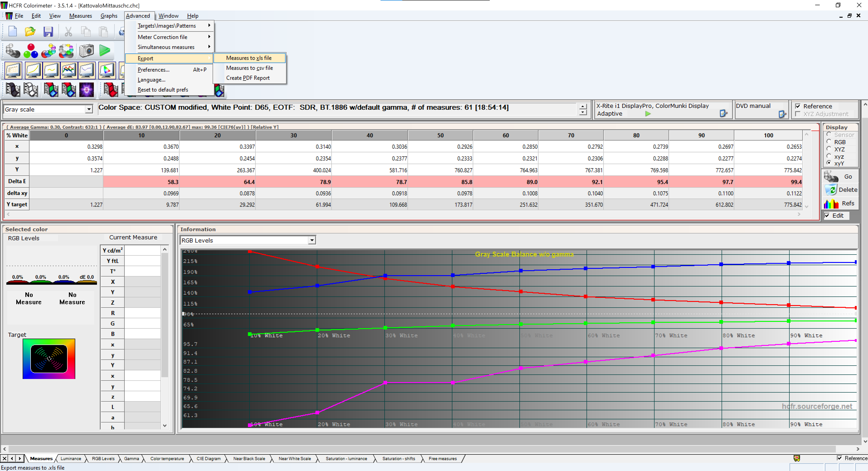Open the Gray scale dropdown
The image size is (868, 471).
coord(89,109)
